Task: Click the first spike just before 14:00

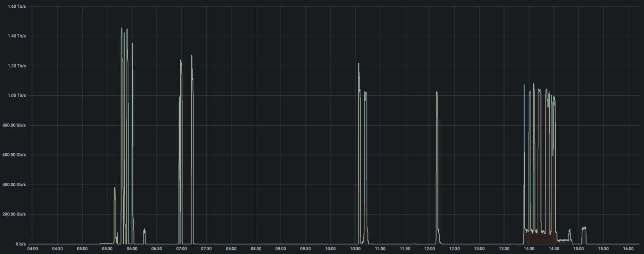Action: [524, 85]
